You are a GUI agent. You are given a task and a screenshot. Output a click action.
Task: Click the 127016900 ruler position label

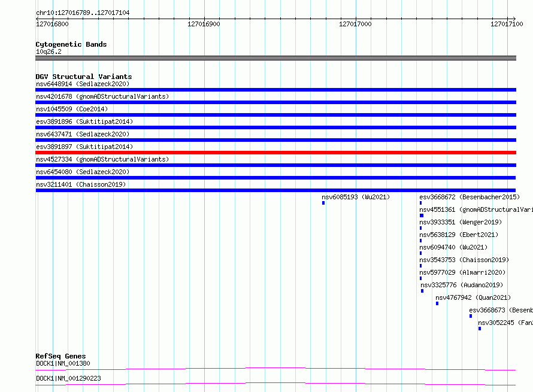coord(204,24)
